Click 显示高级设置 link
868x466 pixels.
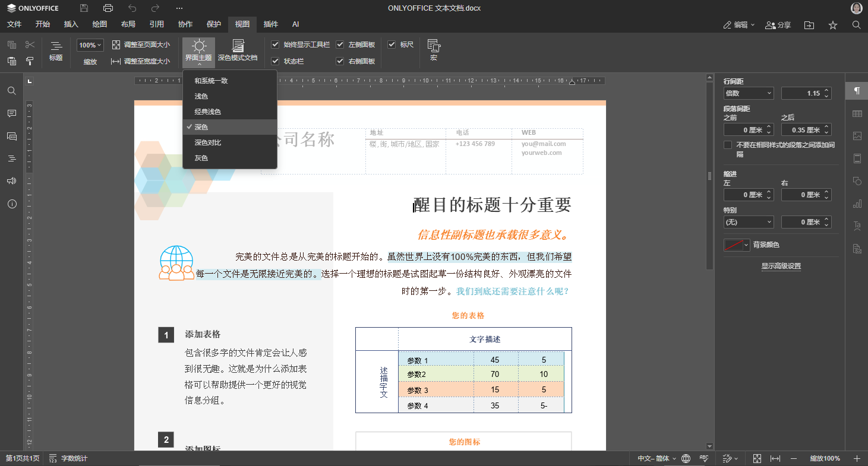tap(781, 266)
